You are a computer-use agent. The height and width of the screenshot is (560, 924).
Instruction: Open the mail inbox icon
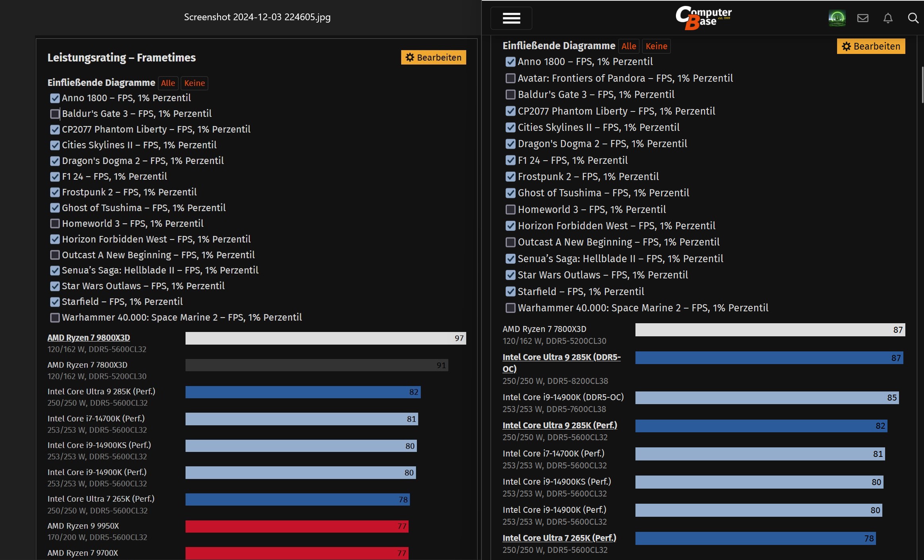point(862,18)
